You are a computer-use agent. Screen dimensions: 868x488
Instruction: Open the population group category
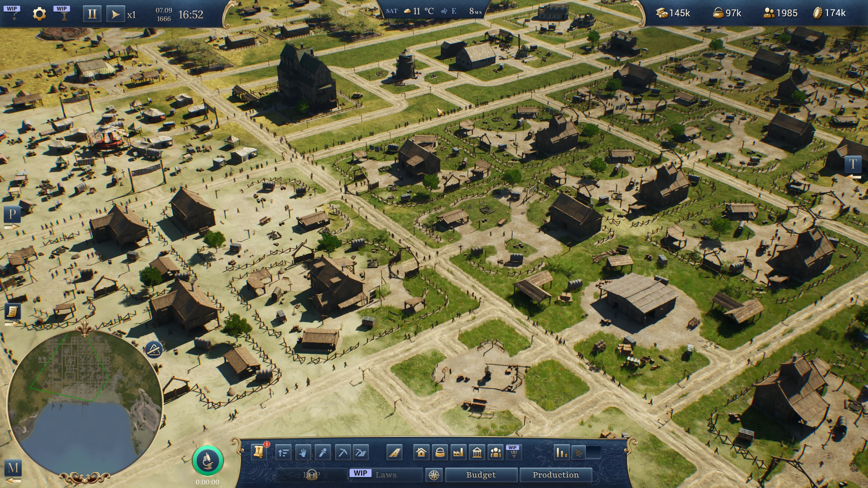click(496, 452)
